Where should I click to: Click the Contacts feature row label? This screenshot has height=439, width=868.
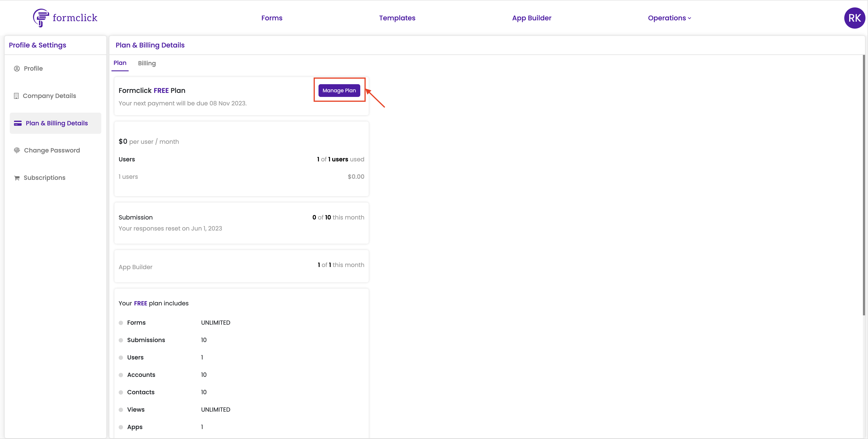141,392
